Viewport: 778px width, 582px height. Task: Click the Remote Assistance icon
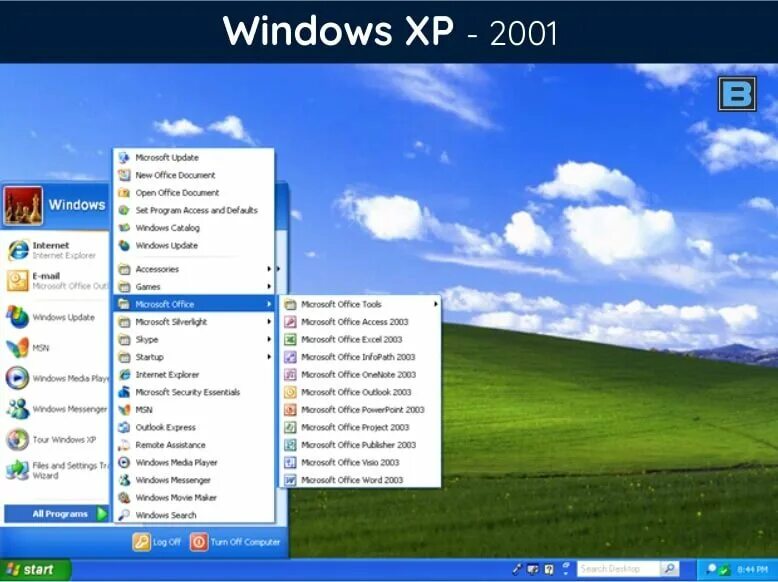point(124,445)
